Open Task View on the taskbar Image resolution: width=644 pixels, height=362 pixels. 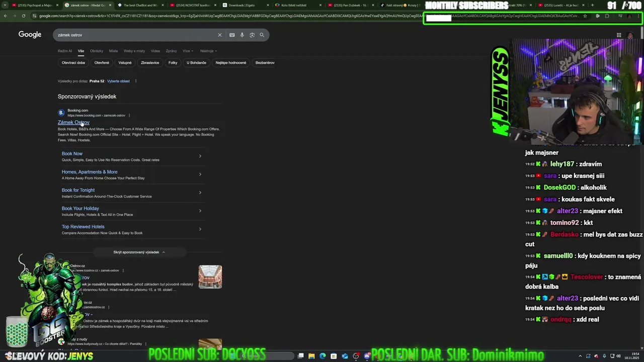[x=300, y=356]
